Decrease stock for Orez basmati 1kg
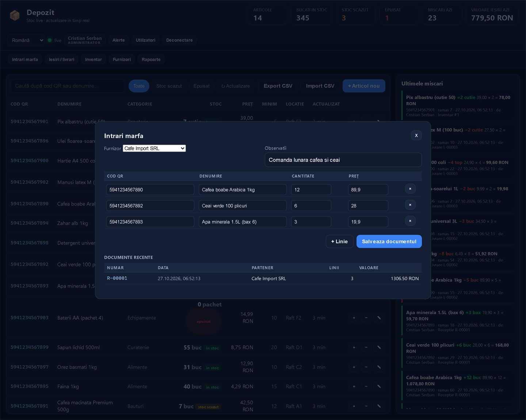The height and width of the screenshot is (420, 526). click(x=366, y=367)
